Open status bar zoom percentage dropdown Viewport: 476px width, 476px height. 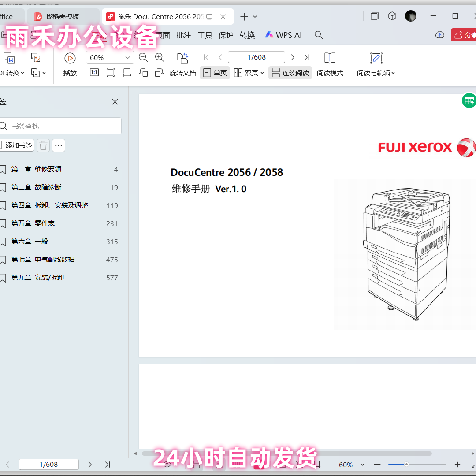click(x=362, y=465)
